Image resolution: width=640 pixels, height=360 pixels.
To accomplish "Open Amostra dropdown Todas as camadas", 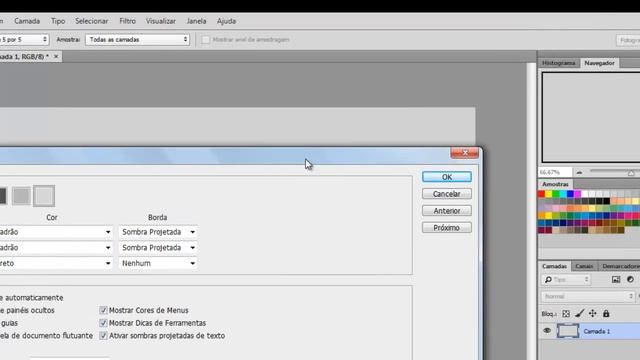I will coord(137,40).
